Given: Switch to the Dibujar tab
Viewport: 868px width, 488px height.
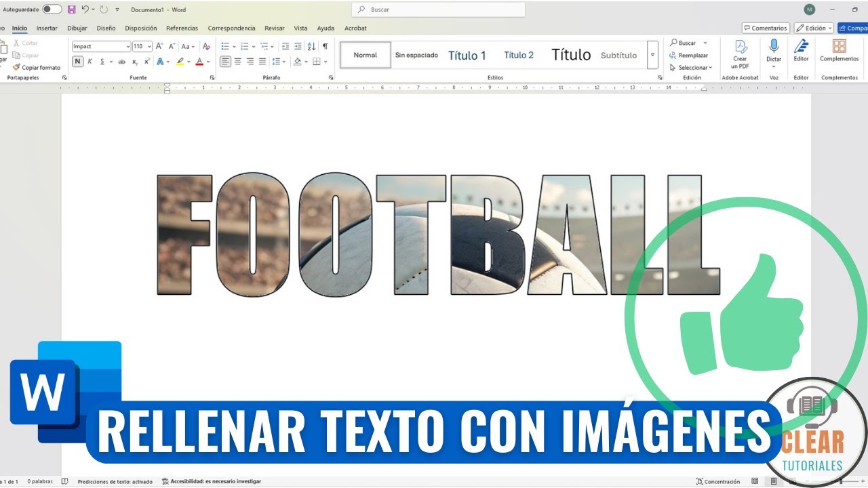Looking at the screenshot, I should tap(77, 28).
